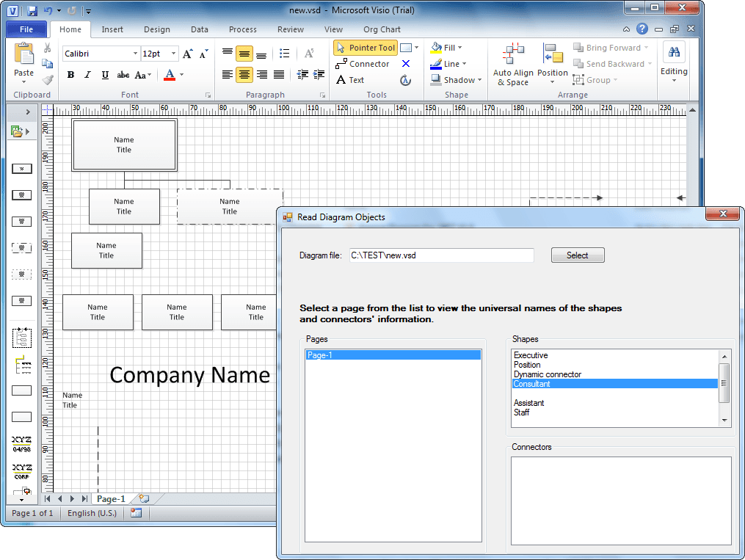Image resolution: width=745 pixels, height=560 pixels.
Task: Toggle Strikethrough formatting
Action: [x=123, y=75]
